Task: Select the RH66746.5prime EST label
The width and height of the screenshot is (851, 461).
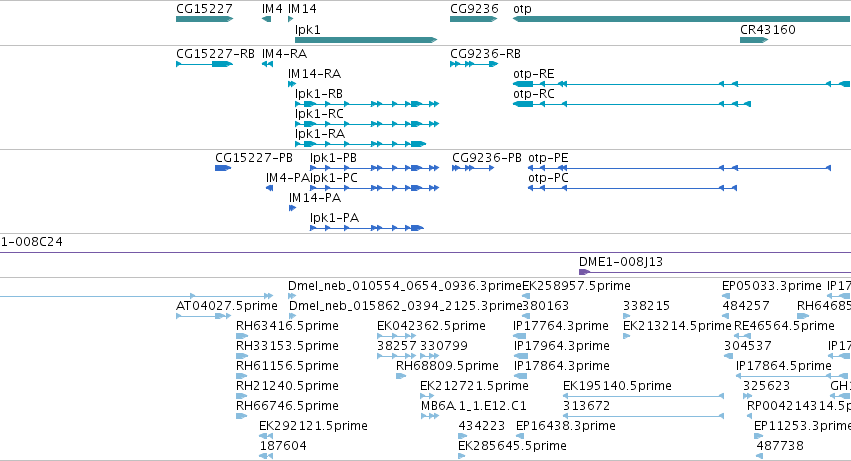Action: point(287,406)
